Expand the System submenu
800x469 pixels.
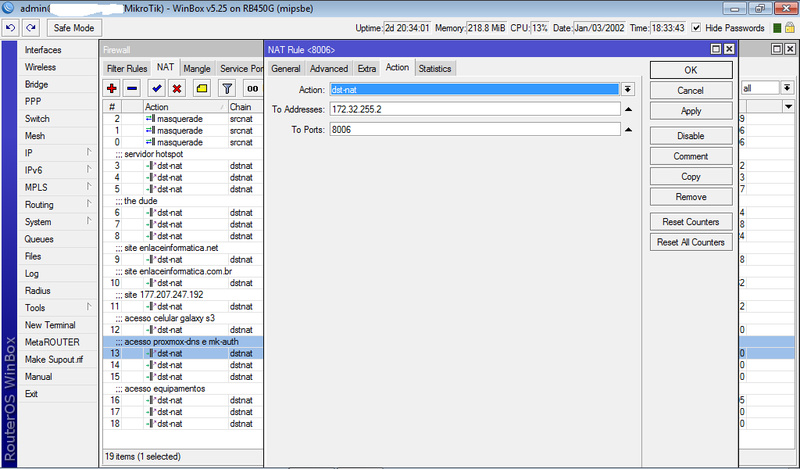[88, 221]
